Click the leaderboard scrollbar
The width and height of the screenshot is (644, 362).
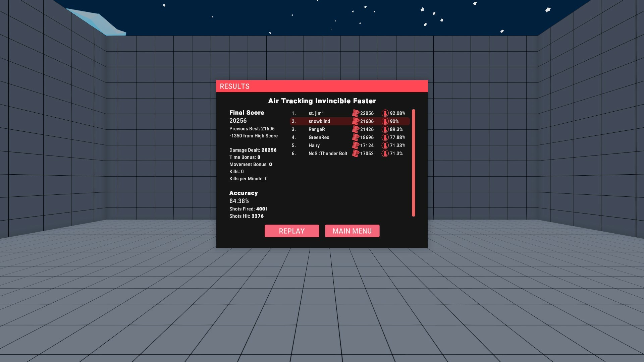pyautogui.click(x=413, y=161)
